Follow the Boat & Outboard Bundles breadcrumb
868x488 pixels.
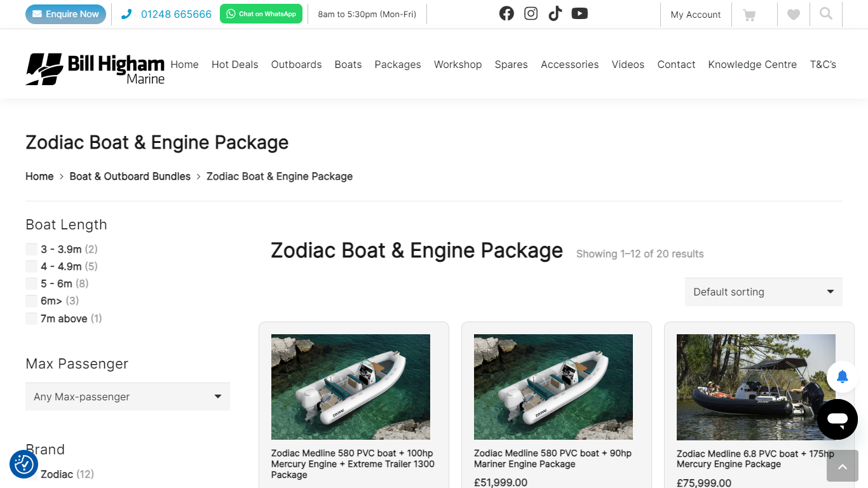click(130, 176)
